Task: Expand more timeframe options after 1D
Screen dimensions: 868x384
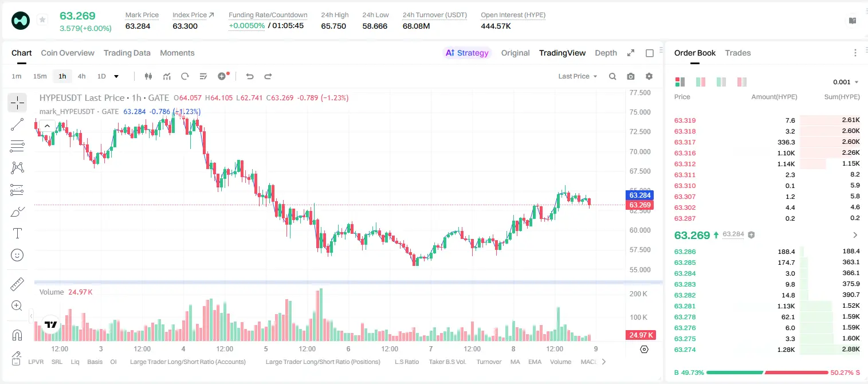Action: pyautogui.click(x=116, y=76)
